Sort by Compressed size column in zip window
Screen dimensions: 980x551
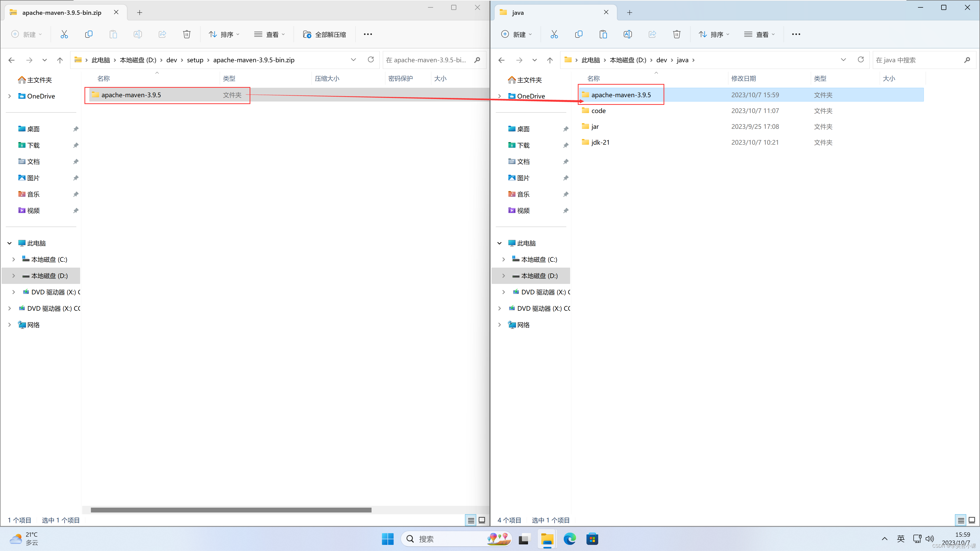[348, 78]
